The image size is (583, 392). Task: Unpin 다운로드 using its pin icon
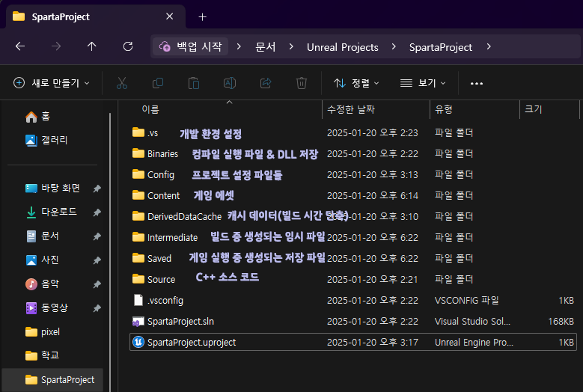[97, 212]
